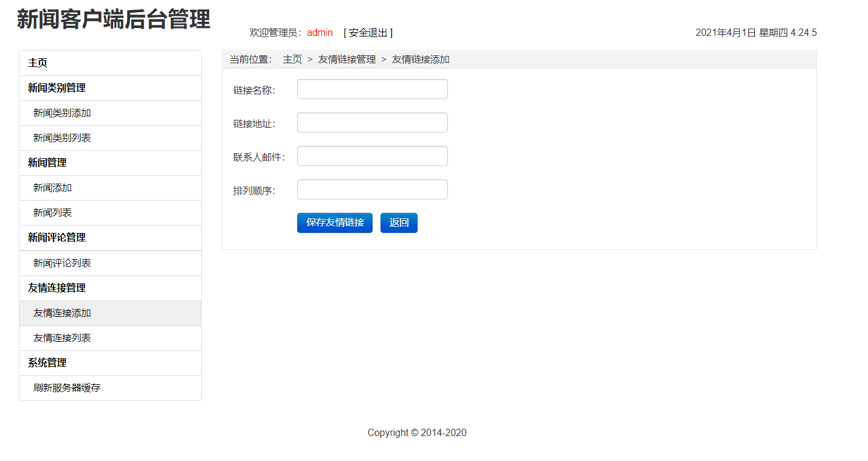Select the 联系人邮件 input field

click(373, 156)
